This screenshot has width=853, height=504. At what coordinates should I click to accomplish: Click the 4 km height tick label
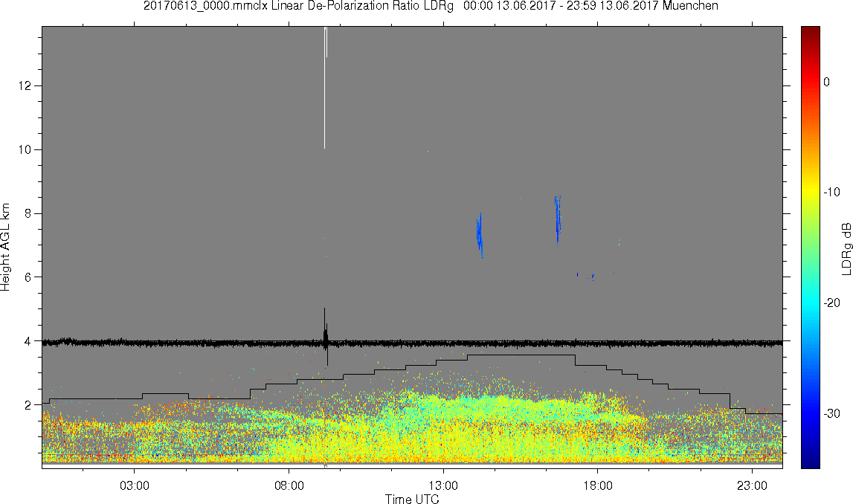point(27,341)
